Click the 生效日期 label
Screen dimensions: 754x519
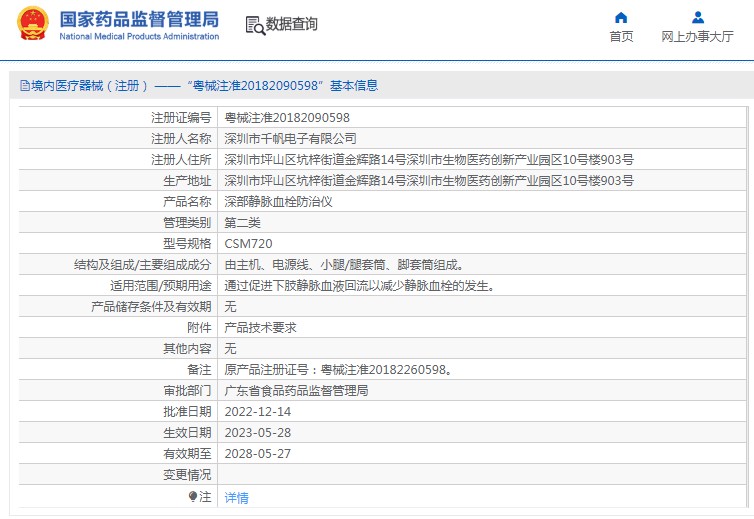[x=188, y=433]
